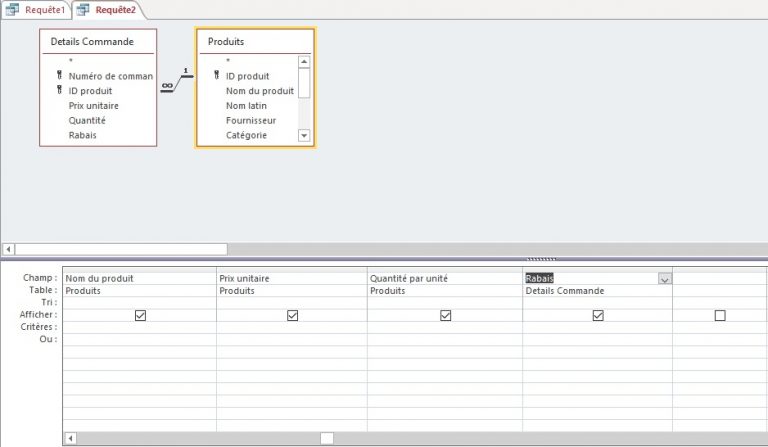
Task: Click key icon beside ID produit in Details Commande
Action: click(x=59, y=90)
